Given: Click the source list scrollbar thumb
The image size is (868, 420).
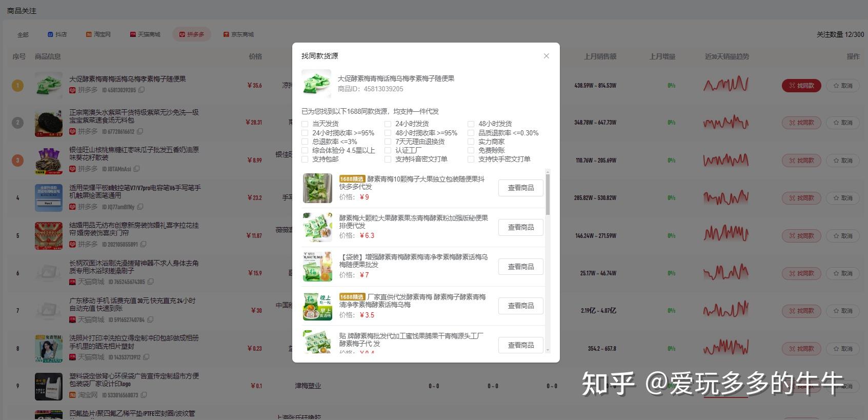Looking at the screenshot, I should click(548, 194).
